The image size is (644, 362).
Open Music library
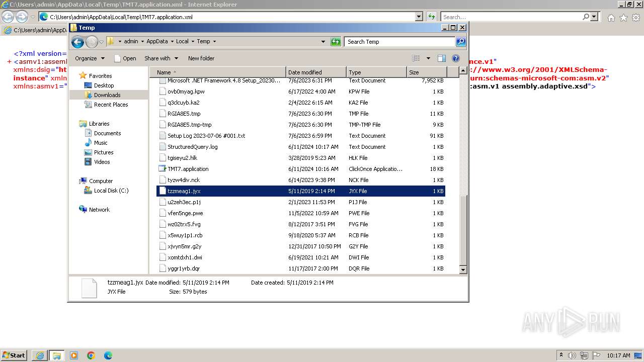pyautogui.click(x=101, y=143)
